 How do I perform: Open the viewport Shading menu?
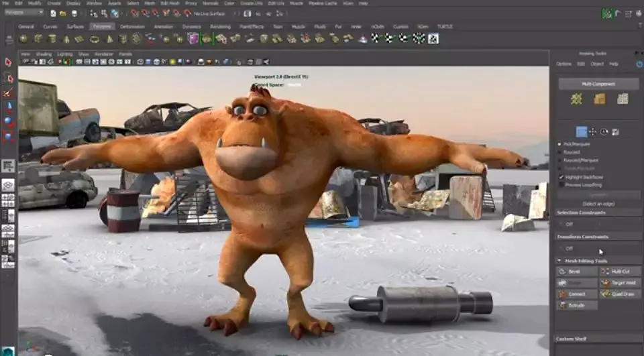pos(44,54)
